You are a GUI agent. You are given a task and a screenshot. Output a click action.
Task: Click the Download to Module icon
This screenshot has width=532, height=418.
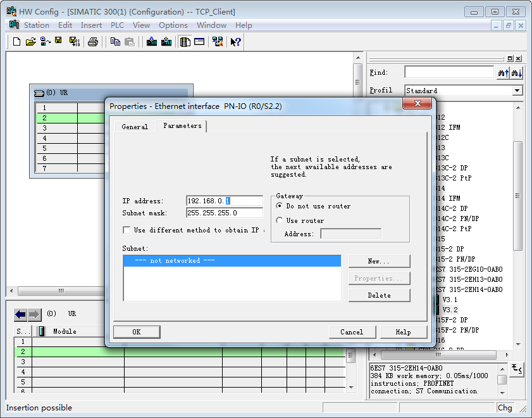pyautogui.click(x=152, y=42)
